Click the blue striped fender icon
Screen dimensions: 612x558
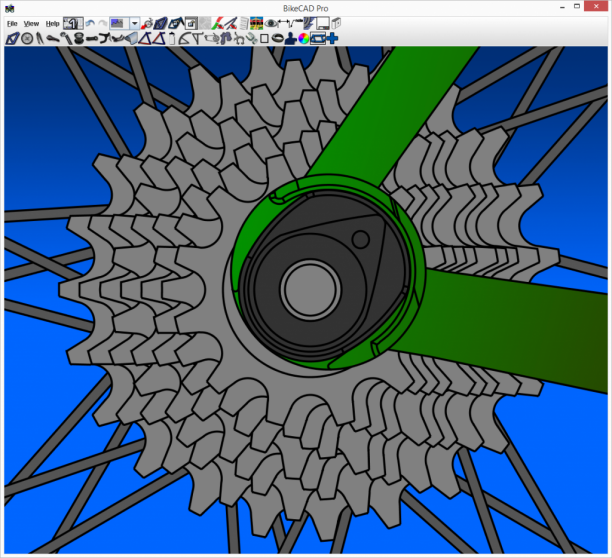309,23
